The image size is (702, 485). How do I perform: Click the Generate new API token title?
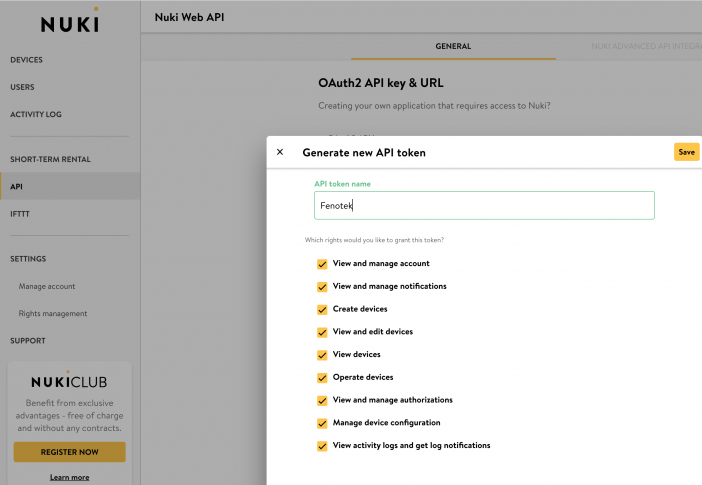click(364, 153)
